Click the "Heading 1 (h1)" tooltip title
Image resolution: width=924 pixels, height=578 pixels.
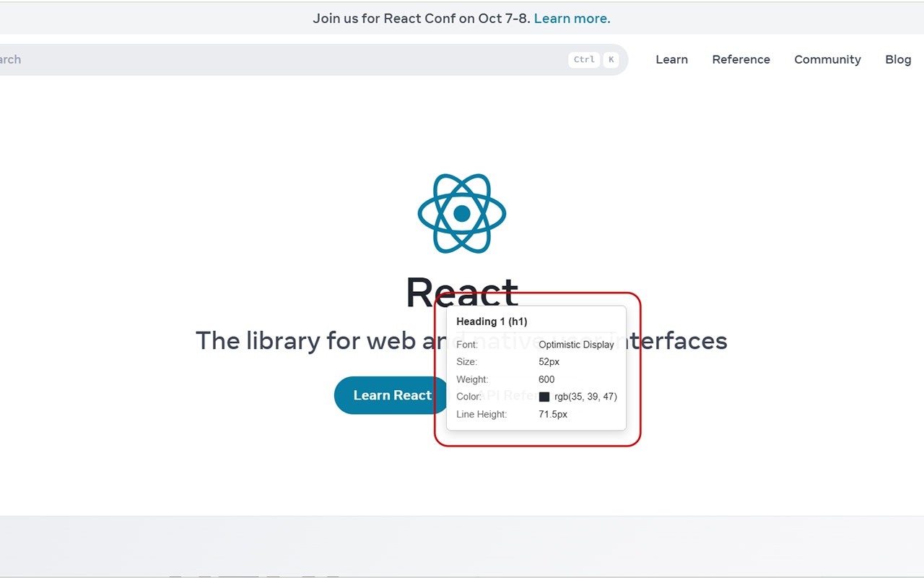pyautogui.click(x=492, y=322)
